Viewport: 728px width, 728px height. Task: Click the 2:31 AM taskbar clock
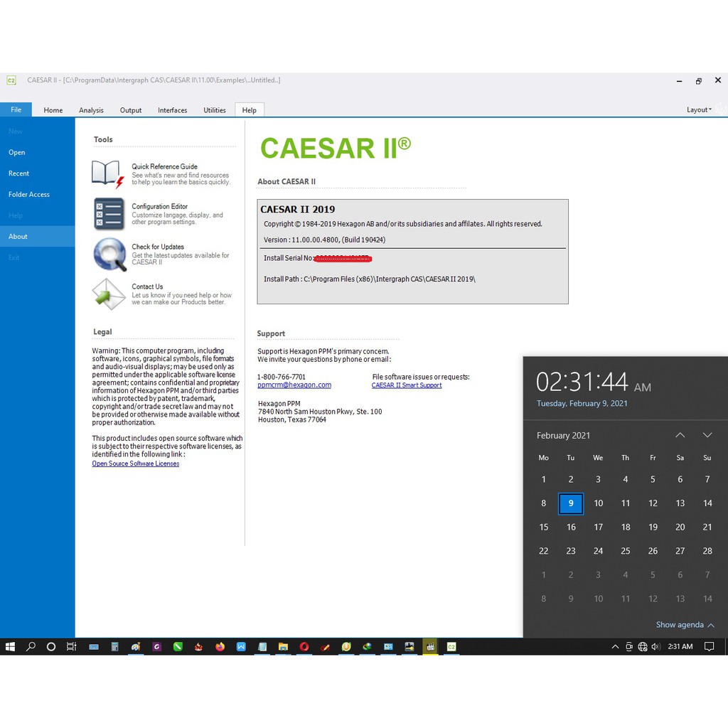pyautogui.click(x=680, y=646)
